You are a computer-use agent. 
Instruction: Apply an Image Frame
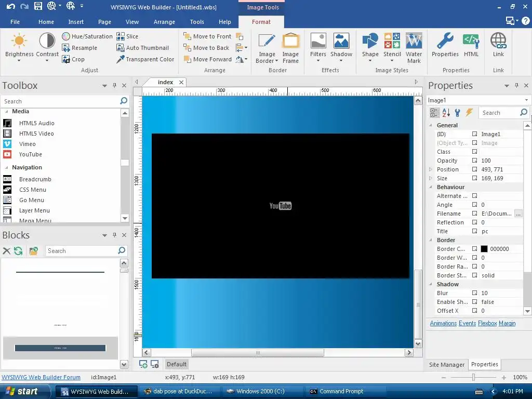tap(290, 48)
